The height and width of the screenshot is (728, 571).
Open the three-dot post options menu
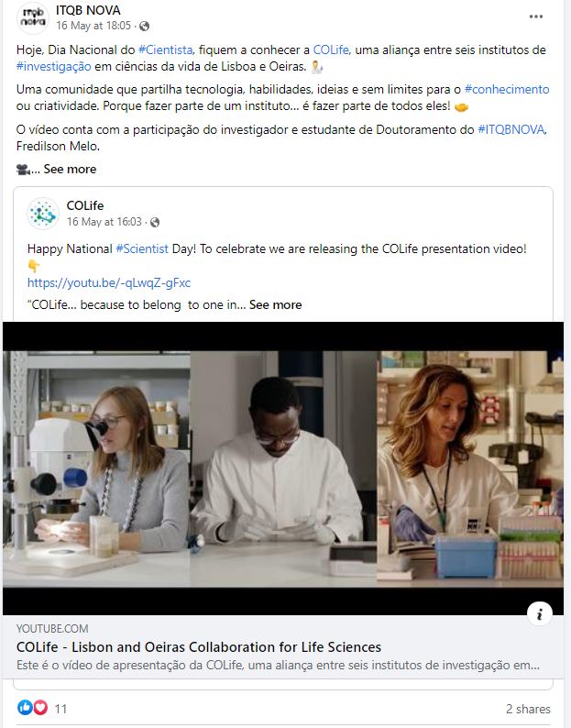tap(536, 17)
